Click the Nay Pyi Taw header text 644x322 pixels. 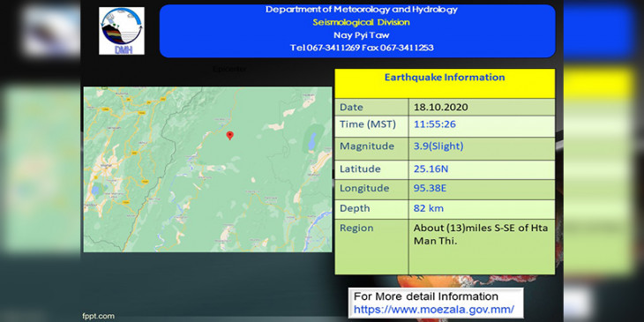click(362, 35)
